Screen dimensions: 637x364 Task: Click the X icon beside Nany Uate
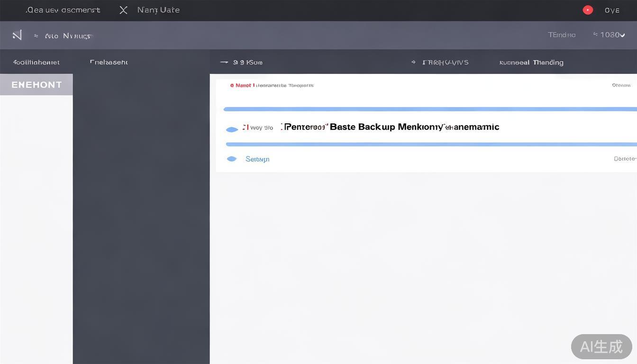click(x=123, y=10)
